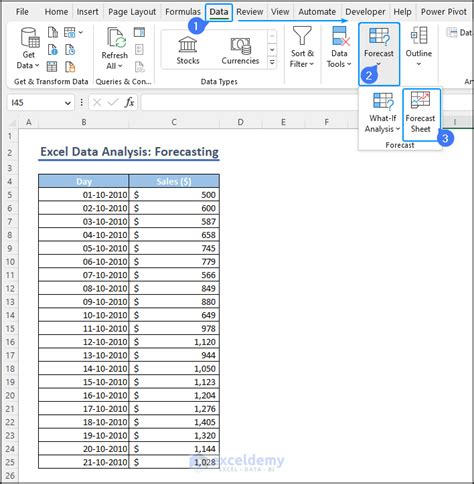Open the Queries & Connections pane icon
This screenshot has width=474, height=484.
click(x=139, y=32)
